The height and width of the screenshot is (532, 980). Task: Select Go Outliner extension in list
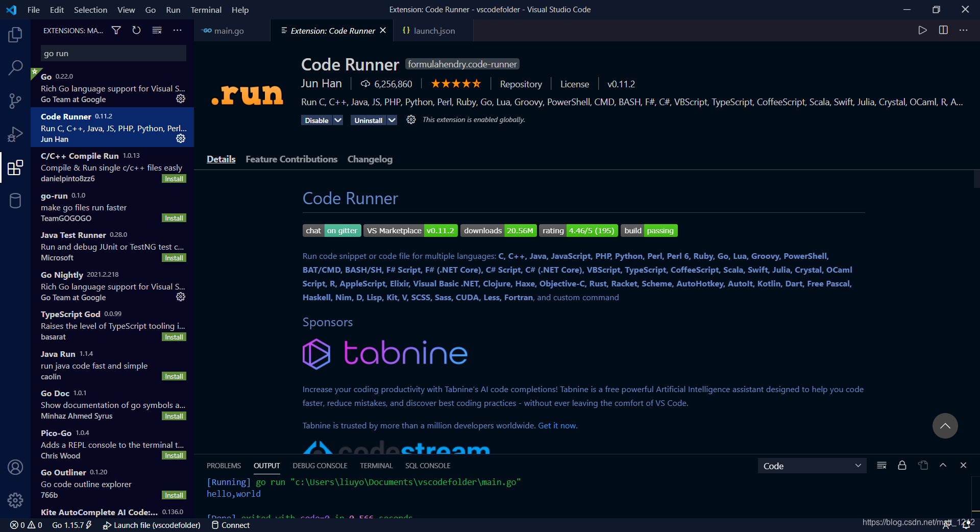click(x=112, y=483)
